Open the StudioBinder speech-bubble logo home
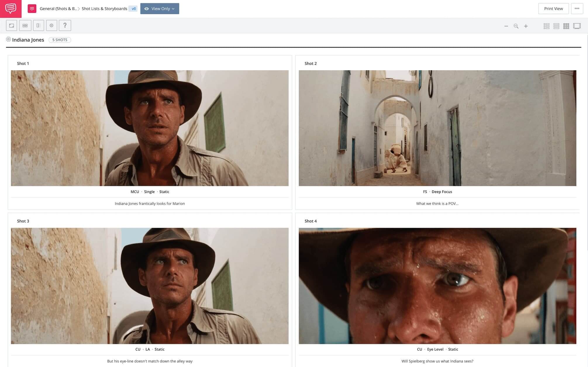The image size is (588, 367). 11,9
